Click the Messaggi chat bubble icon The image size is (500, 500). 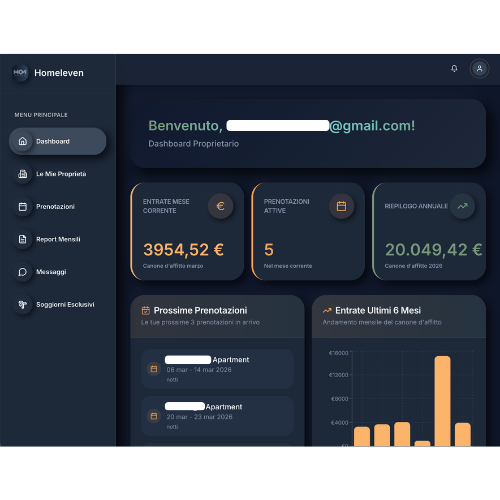coord(23,272)
